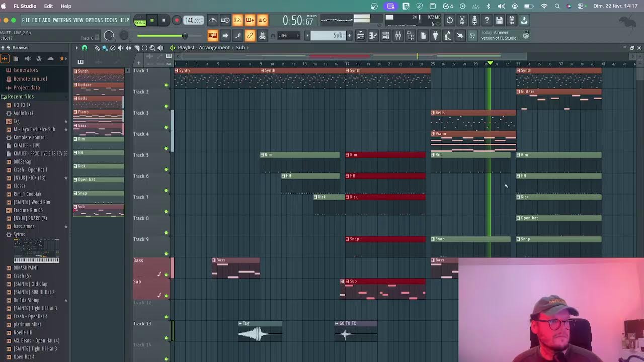The image size is (644, 362).
Task: Click the master pitch knob
Action: pos(124,35)
